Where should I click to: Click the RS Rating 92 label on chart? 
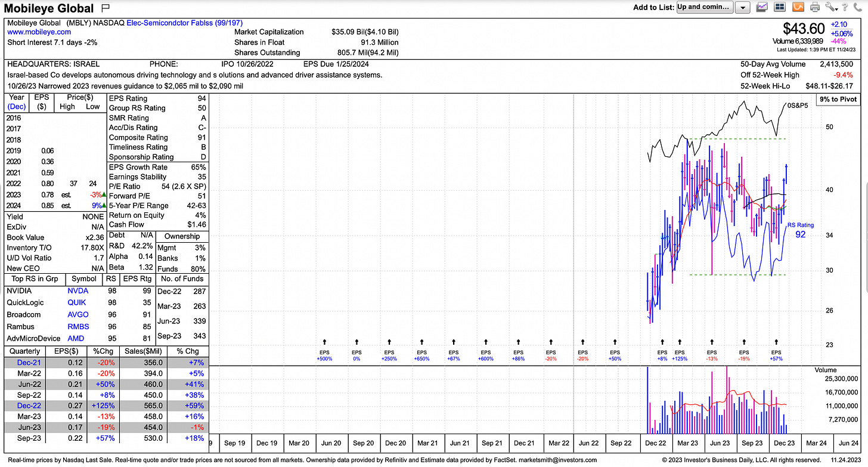click(801, 230)
